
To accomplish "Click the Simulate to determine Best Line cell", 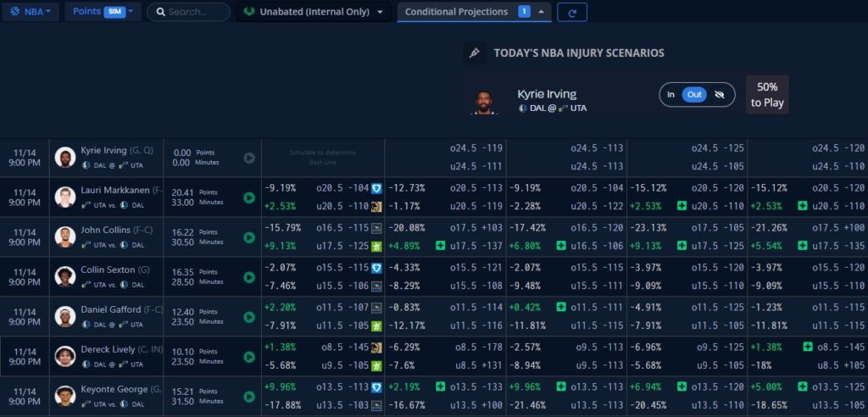I will [323, 158].
